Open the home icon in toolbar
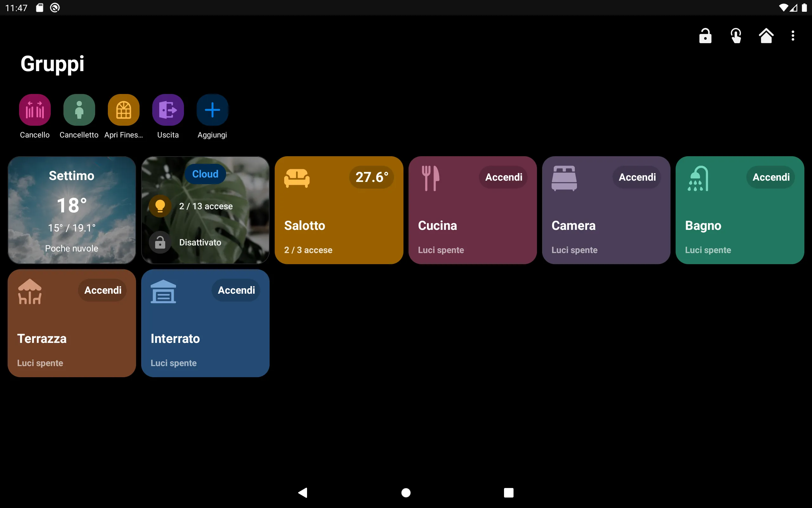Image resolution: width=812 pixels, height=508 pixels. click(x=766, y=36)
